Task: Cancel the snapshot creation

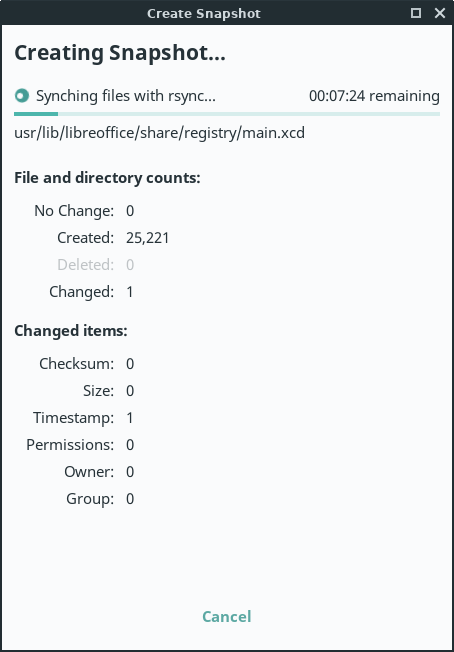Action: pyautogui.click(x=227, y=616)
